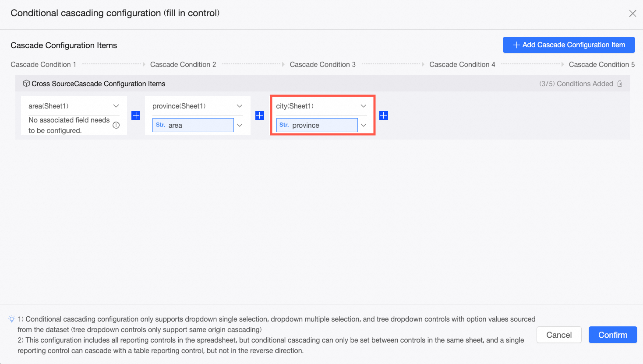643x364 pixels.
Task: Click Cascade Condition 4 step label
Action: click(462, 64)
